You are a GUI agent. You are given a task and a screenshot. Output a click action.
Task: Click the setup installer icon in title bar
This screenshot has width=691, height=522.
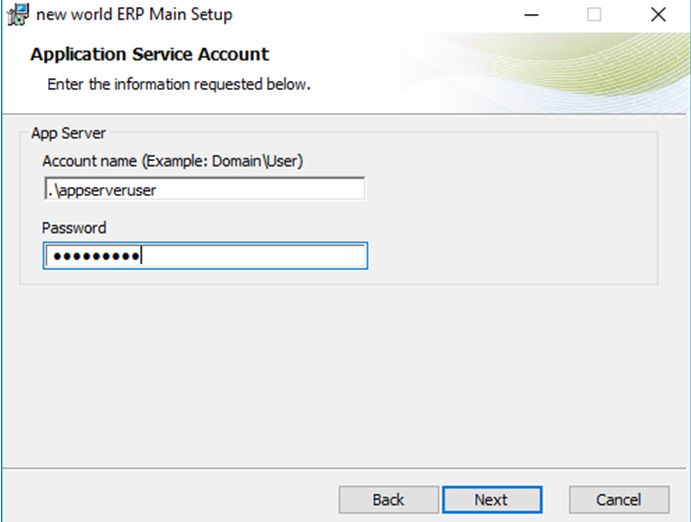(x=19, y=15)
